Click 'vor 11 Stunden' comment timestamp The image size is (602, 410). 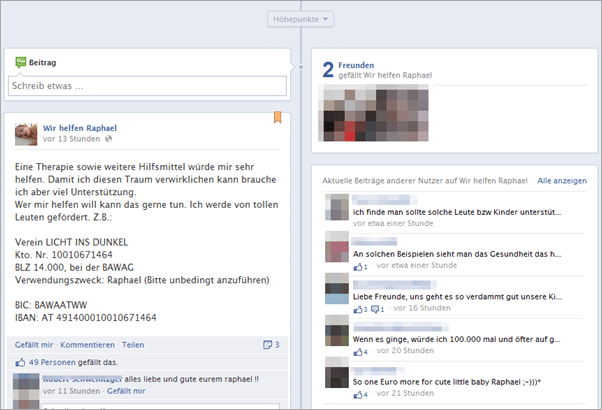tap(71, 391)
